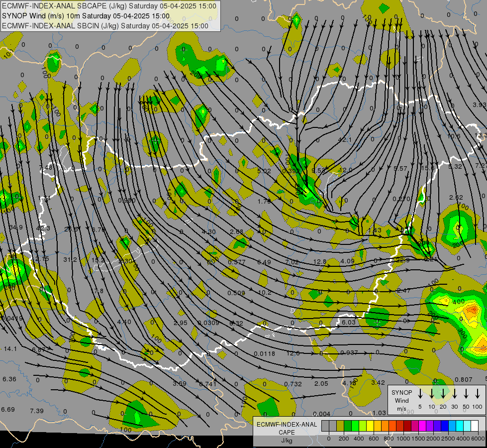This screenshot has height=448, width=487.
Task: Pick the dark blue swatch in the CAPE legend
Action: (x=445, y=426)
